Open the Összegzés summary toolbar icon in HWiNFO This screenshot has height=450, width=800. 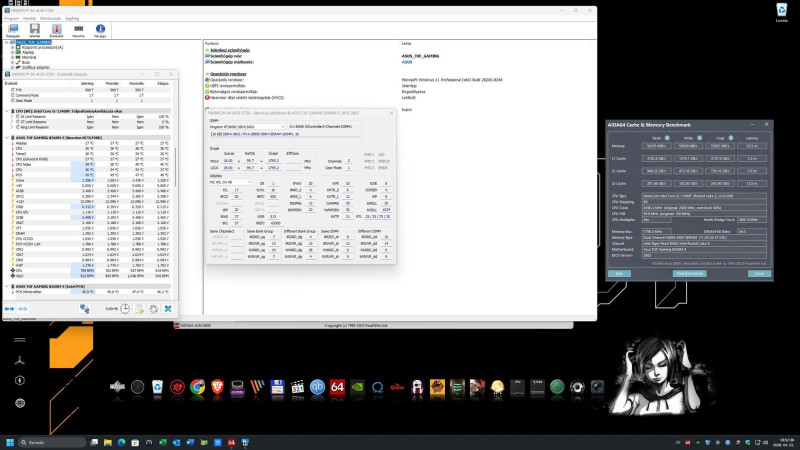(13, 30)
